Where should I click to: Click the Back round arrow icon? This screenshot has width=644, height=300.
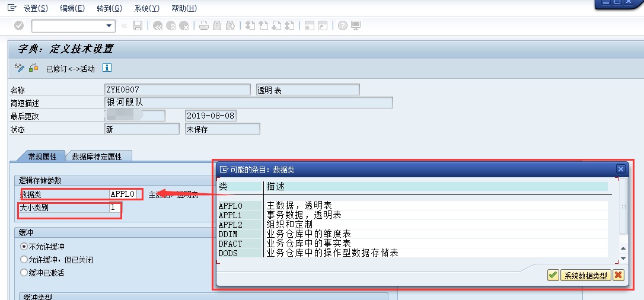coord(158,26)
